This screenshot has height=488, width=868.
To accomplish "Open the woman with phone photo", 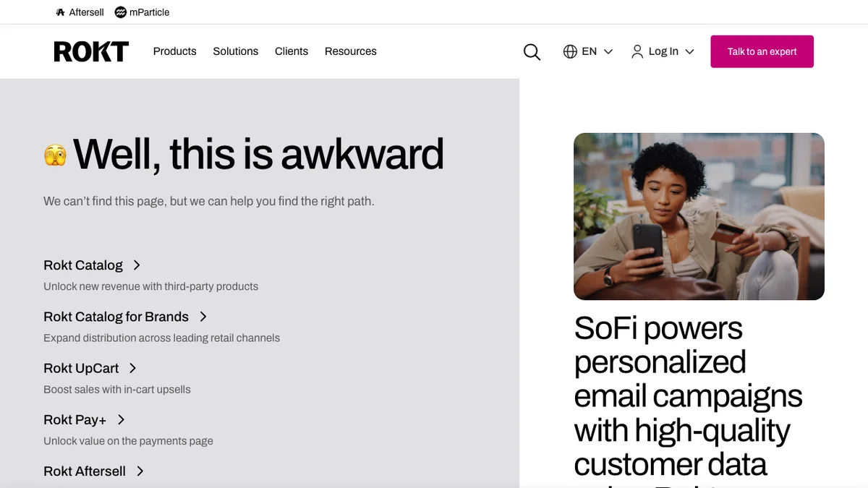I will (x=699, y=216).
